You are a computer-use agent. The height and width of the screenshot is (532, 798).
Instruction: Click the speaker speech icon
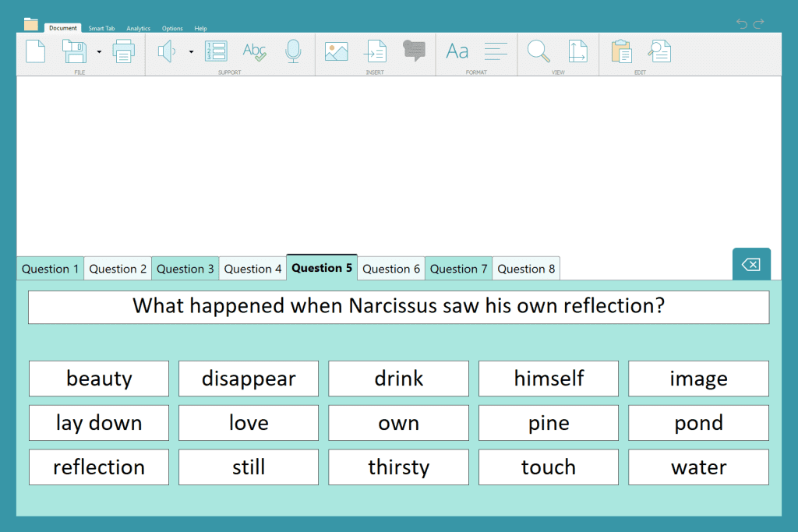(167, 51)
